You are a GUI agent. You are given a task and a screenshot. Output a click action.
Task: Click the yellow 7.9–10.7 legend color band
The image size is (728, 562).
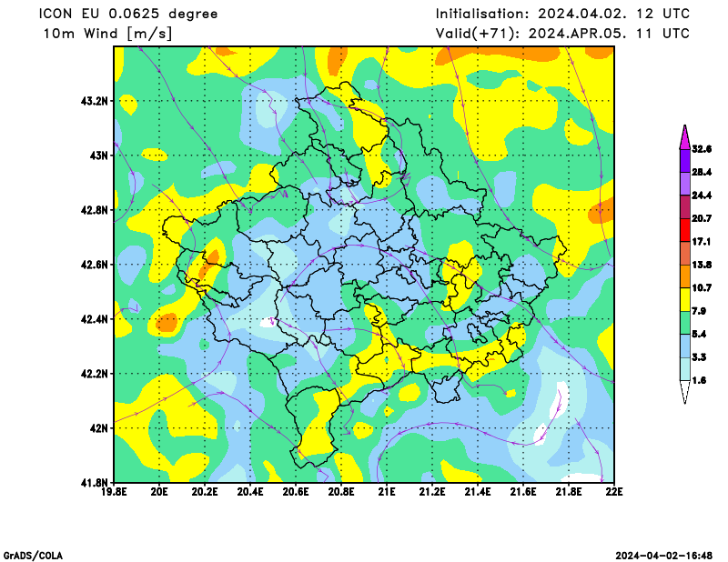point(685,300)
